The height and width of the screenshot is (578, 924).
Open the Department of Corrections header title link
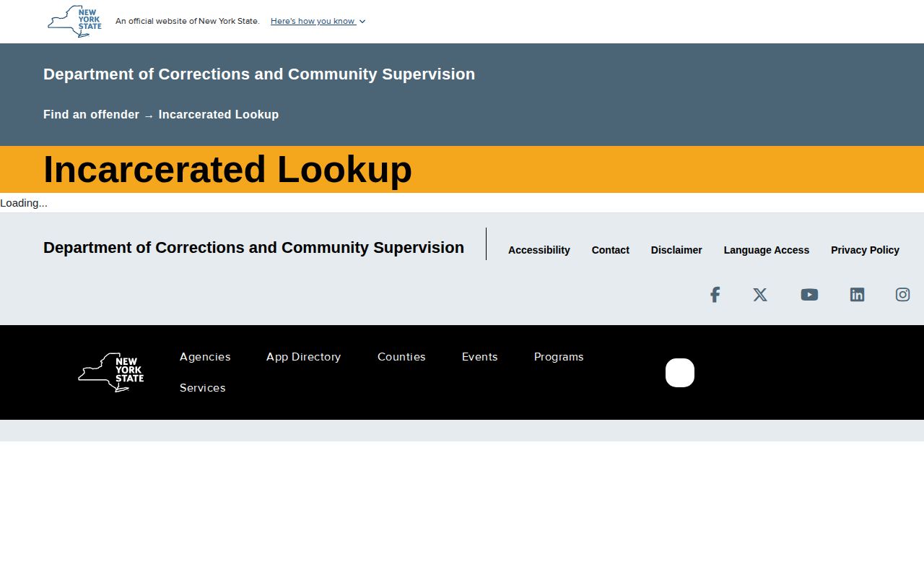[x=259, y=74]
